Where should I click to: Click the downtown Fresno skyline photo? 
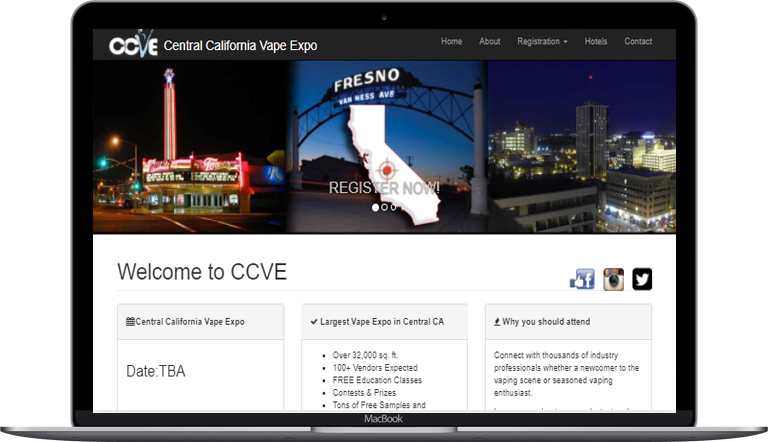click(x=582, y=147)
